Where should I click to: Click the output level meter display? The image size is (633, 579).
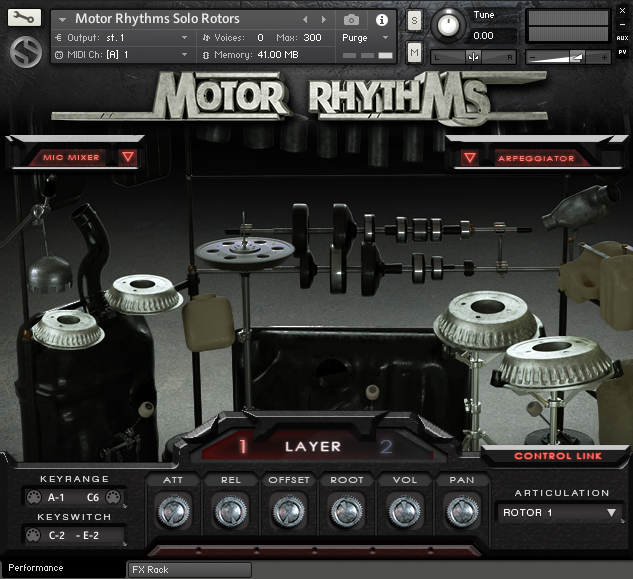(568, 26)
